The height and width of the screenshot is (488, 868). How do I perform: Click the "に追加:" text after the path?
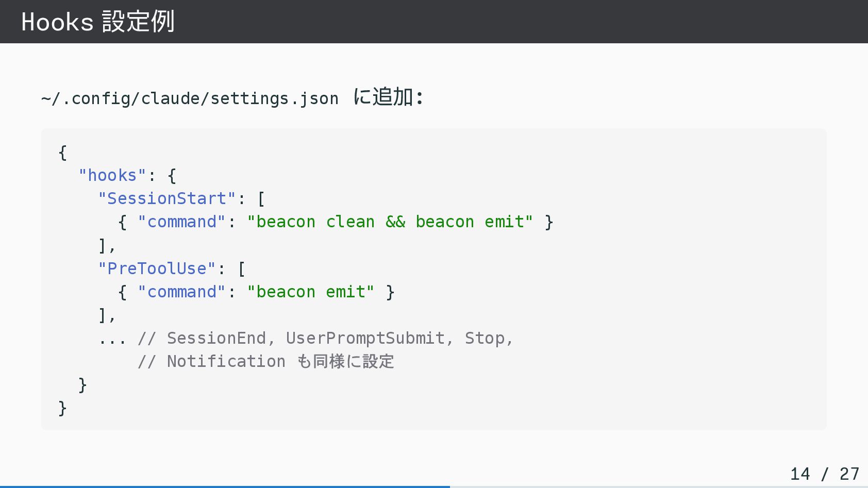(388, 97)
